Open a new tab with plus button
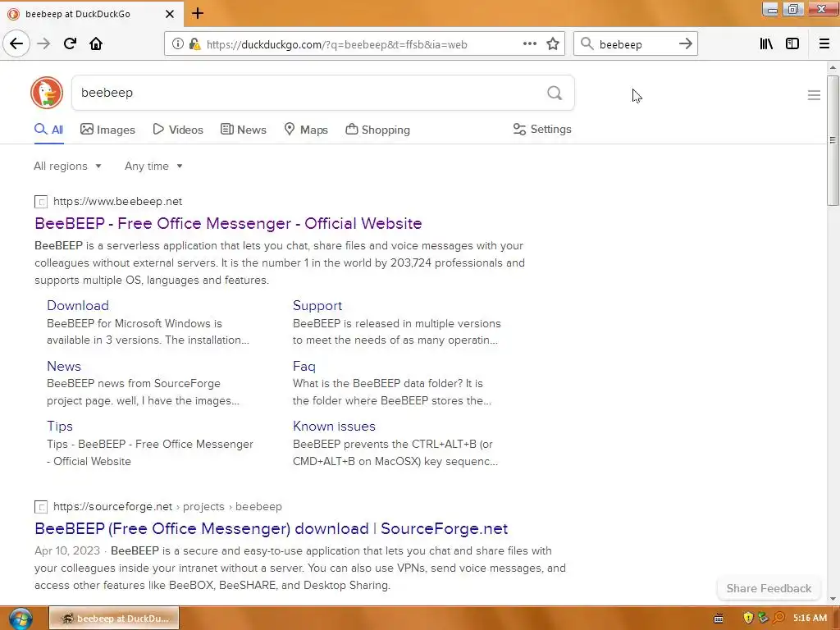Image resolution: width=840 pixels, height=630 pixels. 198,13
